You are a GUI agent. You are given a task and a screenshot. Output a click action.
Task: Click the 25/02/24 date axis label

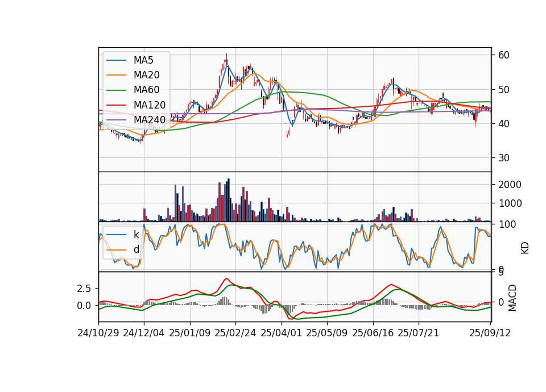click(235, 333)
